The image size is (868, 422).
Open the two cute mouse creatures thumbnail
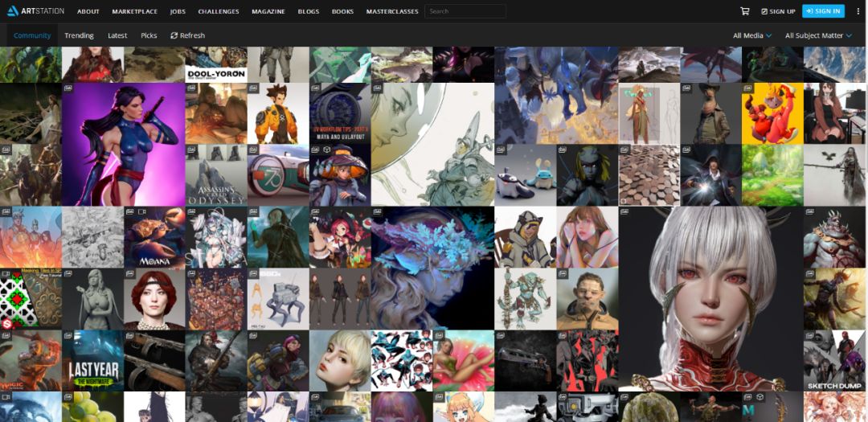[525, 175]
